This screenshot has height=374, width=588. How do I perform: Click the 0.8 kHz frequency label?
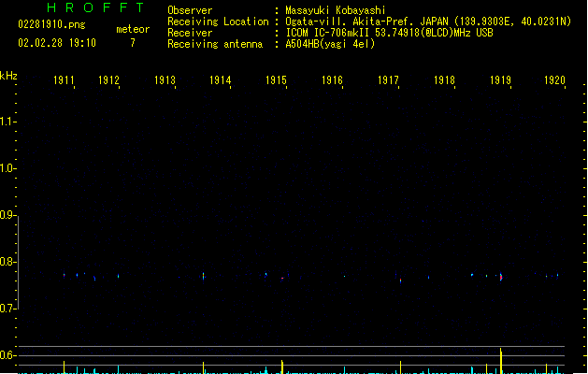tap(7, 262)
